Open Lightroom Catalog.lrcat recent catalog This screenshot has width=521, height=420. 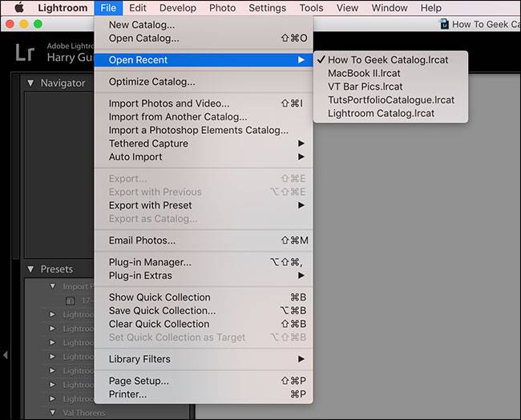(x=391, y=113)
